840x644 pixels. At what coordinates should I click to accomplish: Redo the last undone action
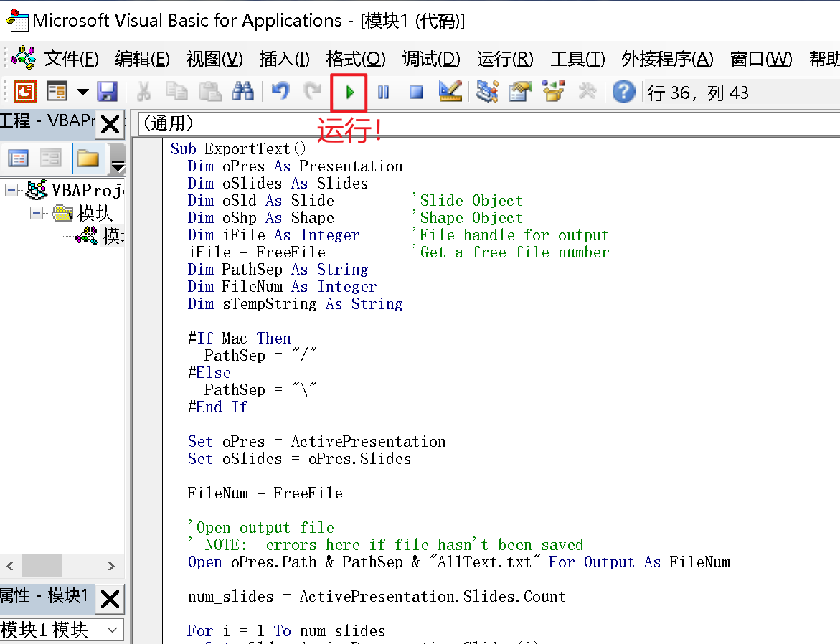[312, 92]
